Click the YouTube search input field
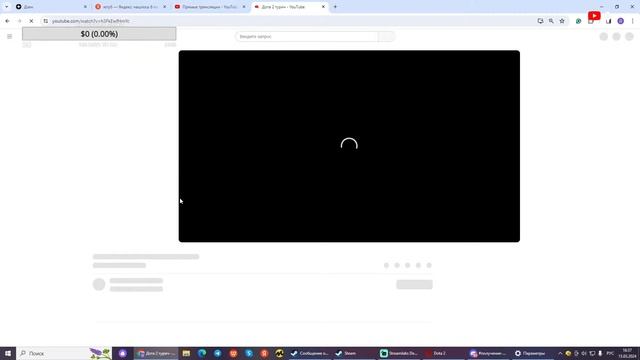The height and width of the screenshot is (360, 640). coord(307,36)
